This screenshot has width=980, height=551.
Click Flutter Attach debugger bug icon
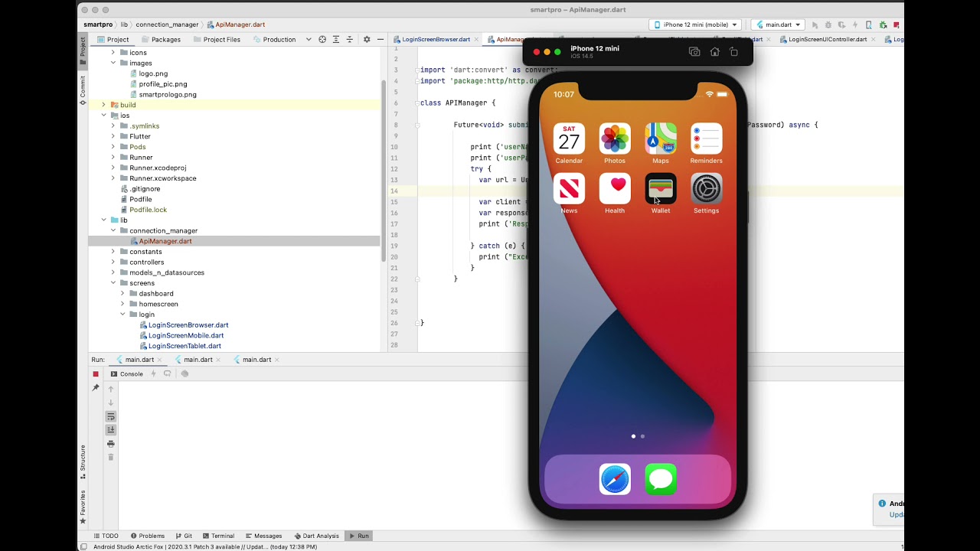(x=883, y=24)
